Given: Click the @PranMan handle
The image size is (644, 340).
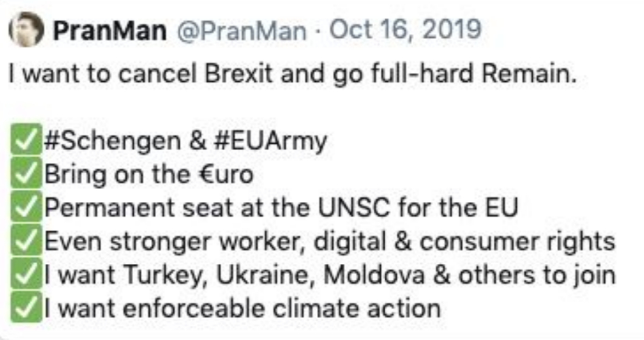Looking at the screenshot, I should click(x=241, y=30).
